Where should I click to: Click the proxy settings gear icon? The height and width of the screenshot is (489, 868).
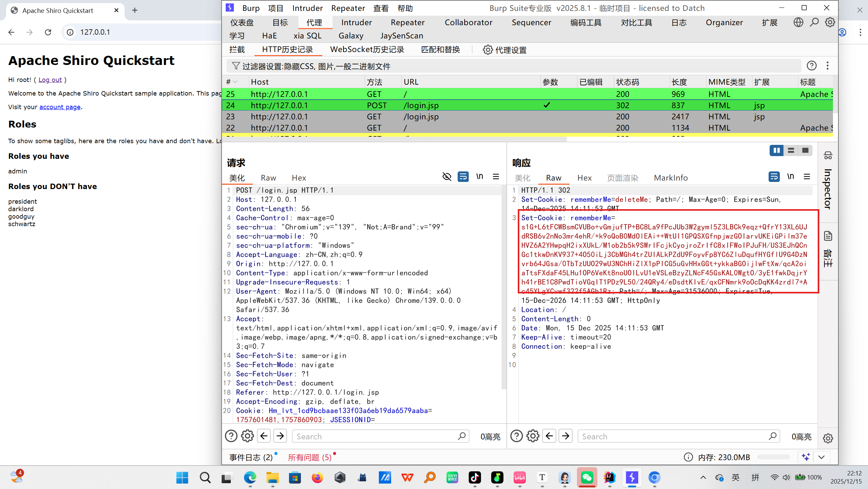point(487,50)
